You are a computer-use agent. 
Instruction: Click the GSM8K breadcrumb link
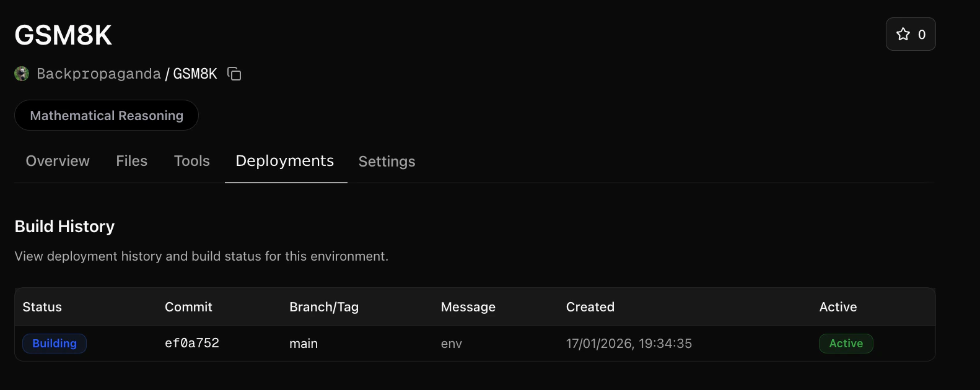point(195,74)
